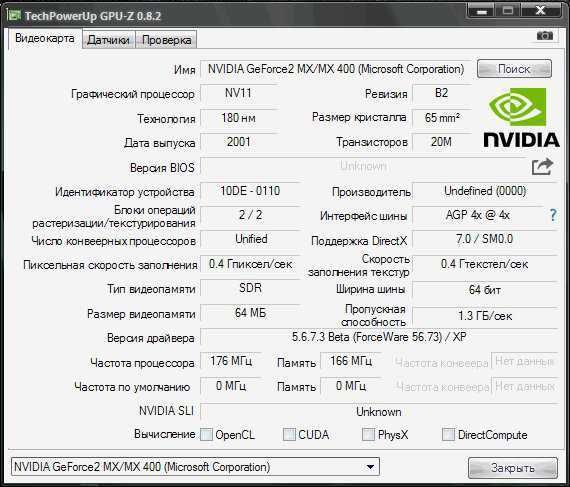Click the Unknown BIOS version field
The width and height of the screenshot is (570, 487).
pos(364,166)
